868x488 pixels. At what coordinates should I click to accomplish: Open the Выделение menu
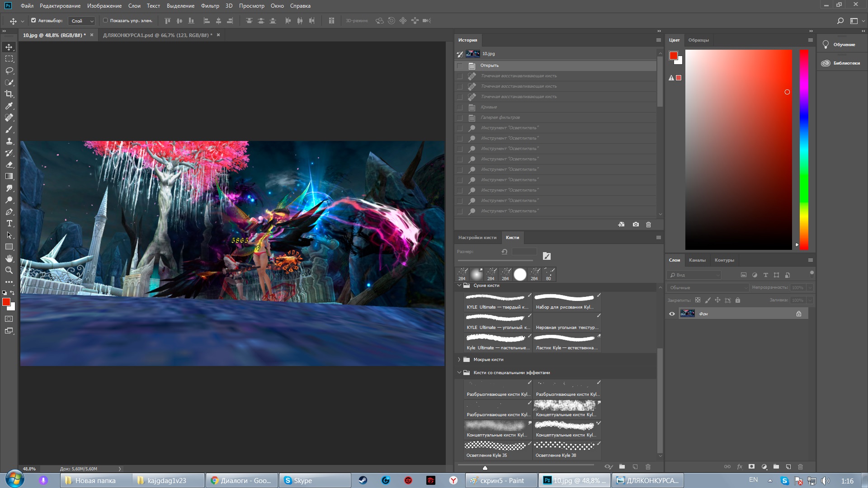pos(180,6)
